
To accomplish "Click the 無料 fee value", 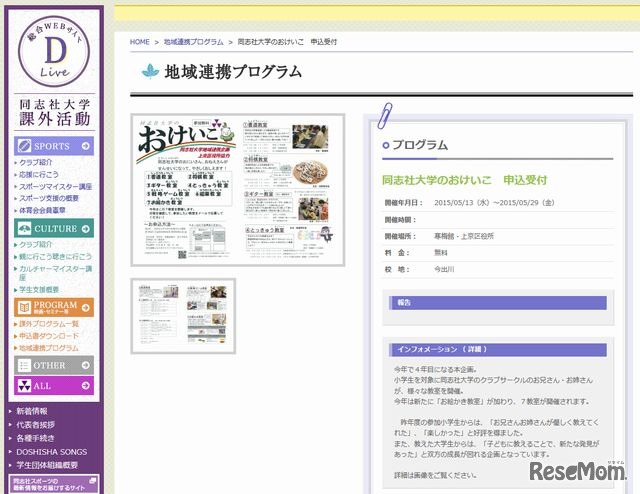I will tap(441, 253).
